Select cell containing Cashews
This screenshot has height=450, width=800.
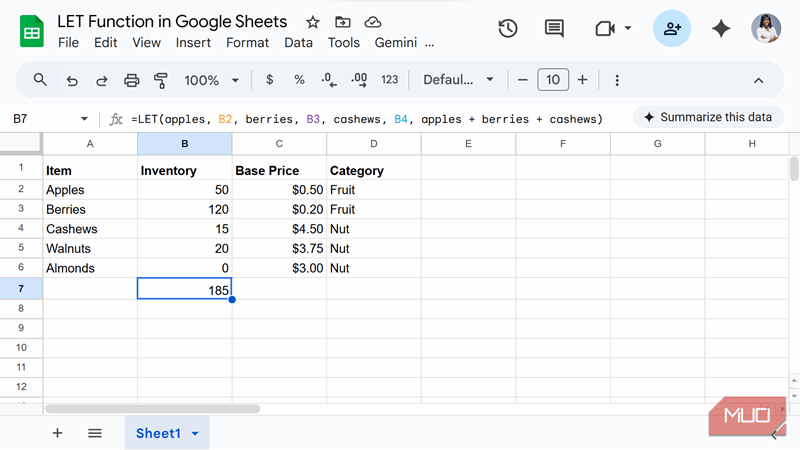pos(90,229)
